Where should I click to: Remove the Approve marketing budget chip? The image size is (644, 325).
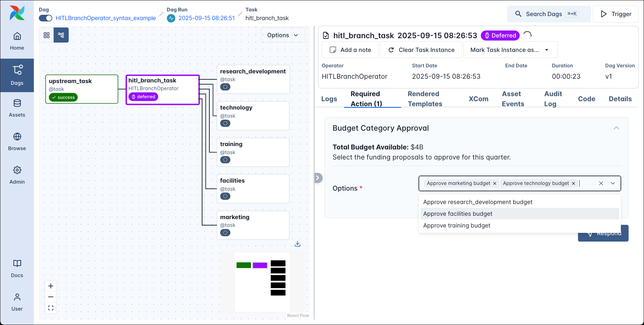[x=495, y=183]
